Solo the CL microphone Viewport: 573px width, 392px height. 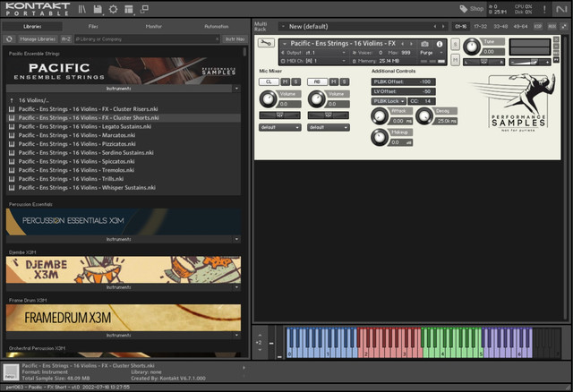pyautogui.click(x=296, y=81)
